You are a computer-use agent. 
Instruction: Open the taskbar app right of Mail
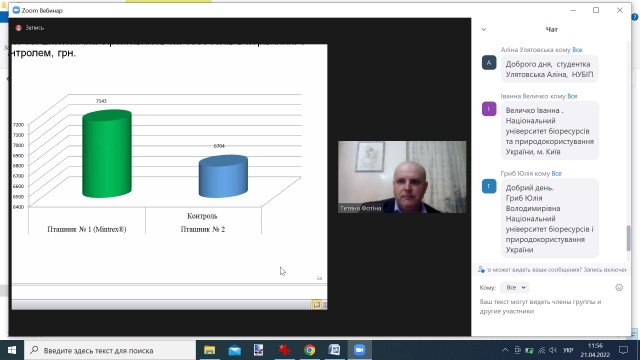(259, 350)
